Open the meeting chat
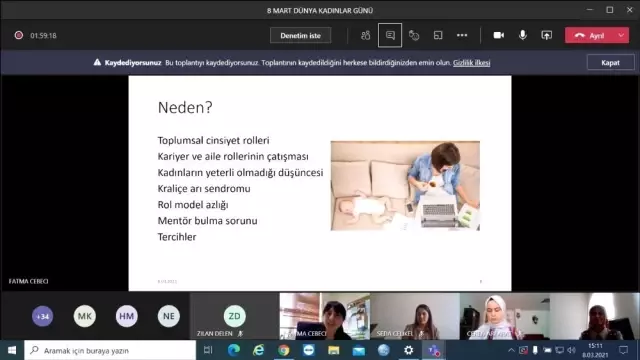Viewport: 640px width, 360px height. click(390, 36)
